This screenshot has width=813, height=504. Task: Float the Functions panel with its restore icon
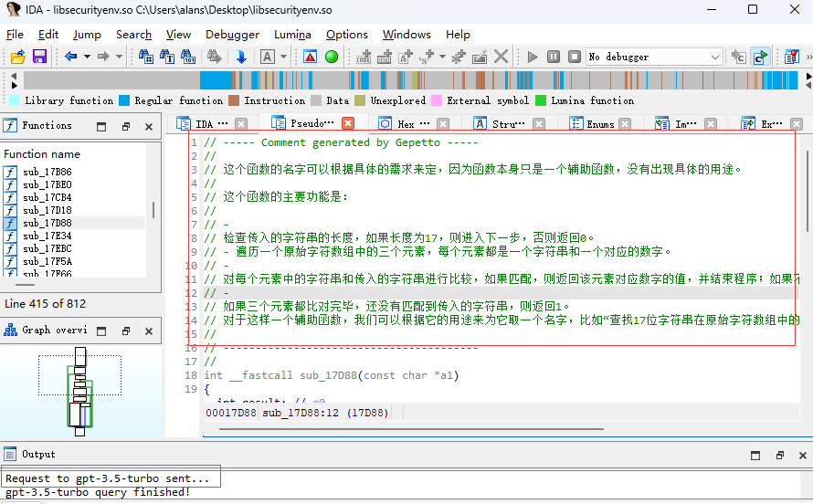tap(125, 126)
